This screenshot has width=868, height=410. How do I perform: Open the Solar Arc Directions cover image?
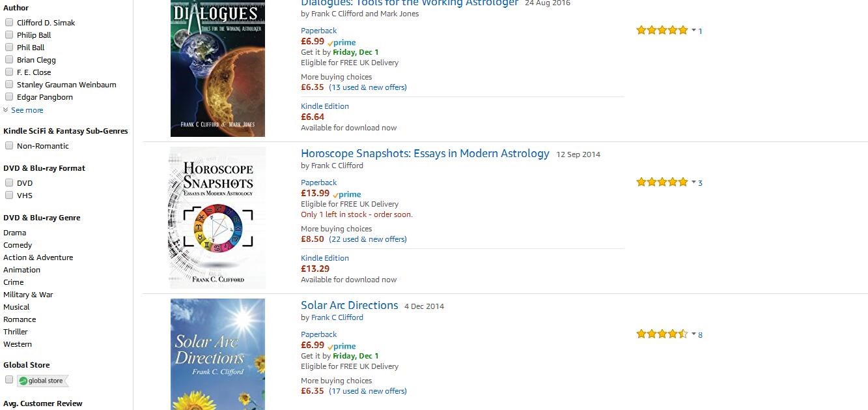pos(217,354)
